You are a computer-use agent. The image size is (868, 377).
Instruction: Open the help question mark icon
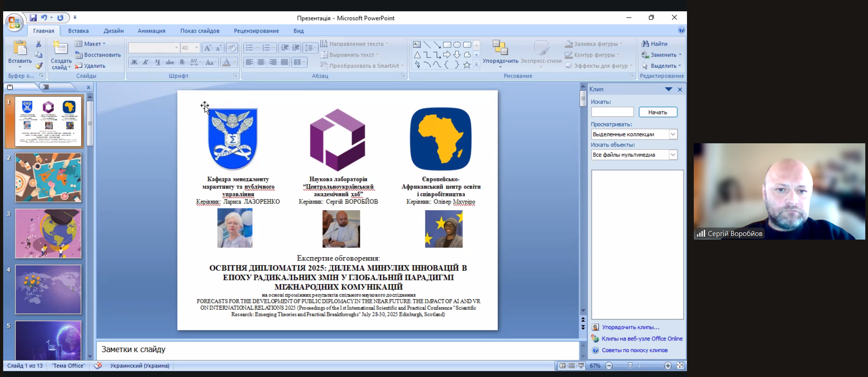click(681, 30)
